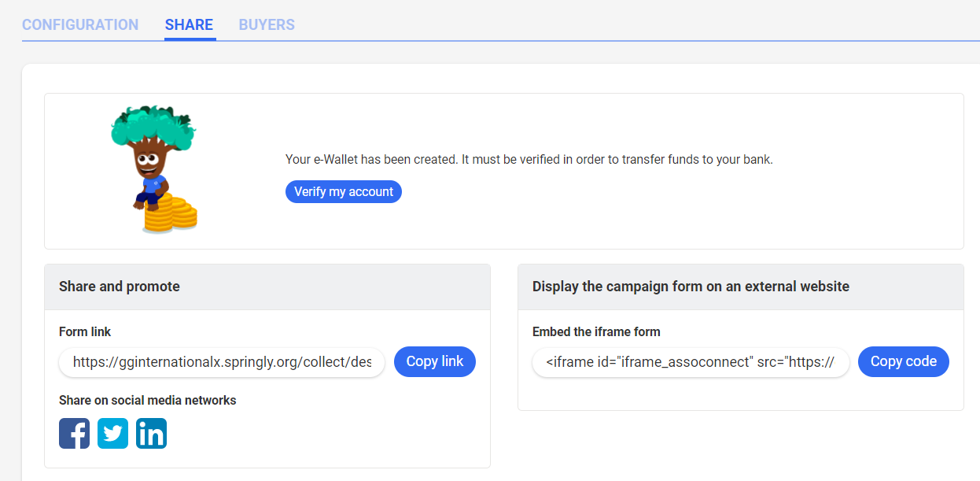The image size is (980, 481).
Task: Focus the iframe embed code field
Action: point(691,363)
